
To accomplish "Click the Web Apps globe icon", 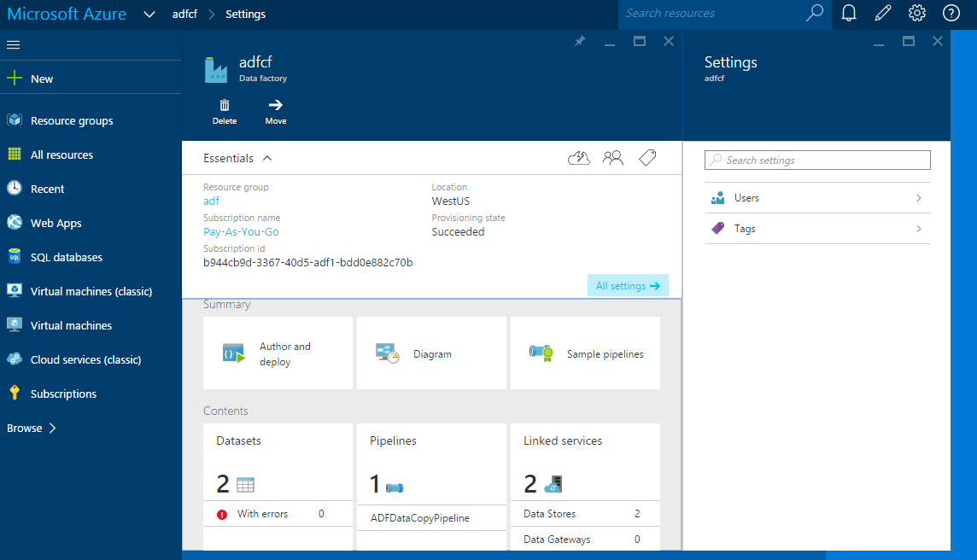I will click(15, 223).
